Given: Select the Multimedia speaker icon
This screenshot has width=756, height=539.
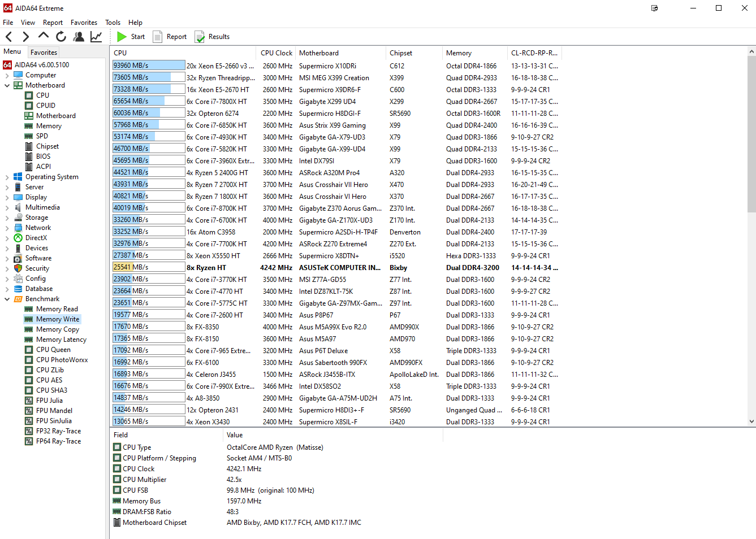Looking at the screenshot, I should pos(18,207).
